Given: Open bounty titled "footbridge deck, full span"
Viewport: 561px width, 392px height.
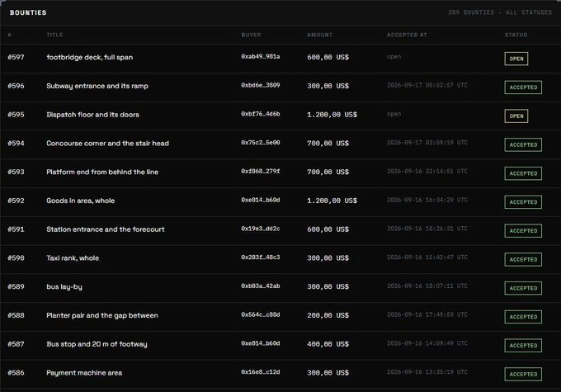Looking at the screenshot, I should click(x=89, y=57).
